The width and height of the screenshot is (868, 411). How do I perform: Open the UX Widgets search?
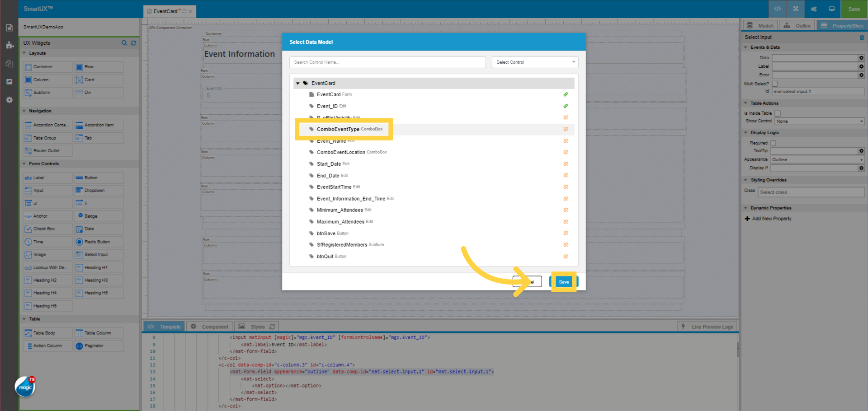(124, 43)
